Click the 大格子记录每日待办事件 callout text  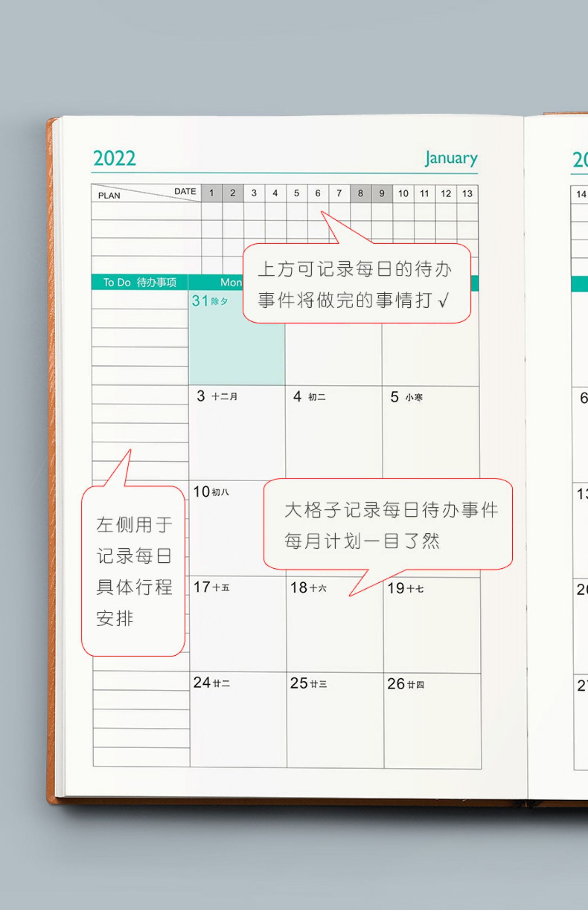tap(392, 510)
